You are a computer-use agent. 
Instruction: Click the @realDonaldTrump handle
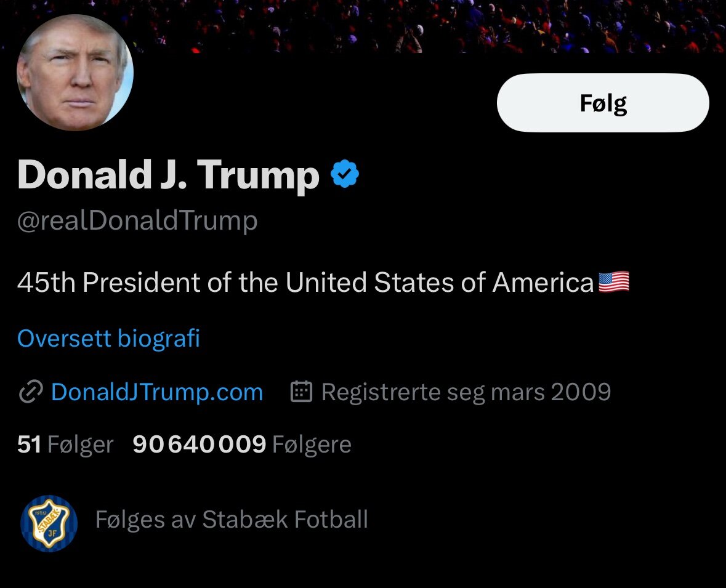[137, 220]
